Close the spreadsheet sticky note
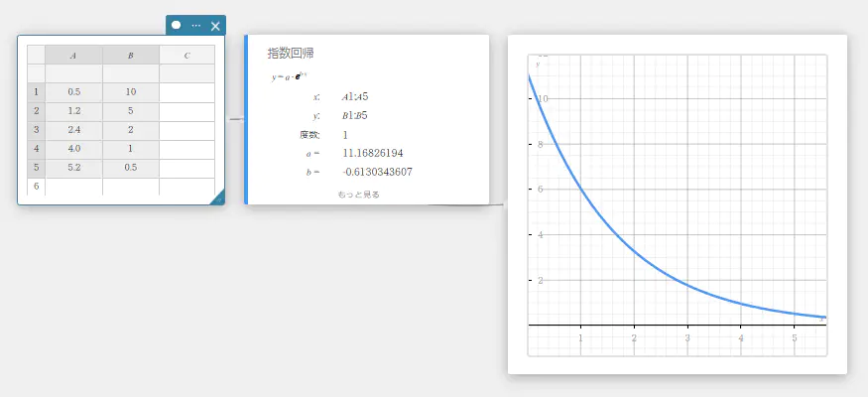Viewport: 868px width, 397px height. (x=215, y=26)
